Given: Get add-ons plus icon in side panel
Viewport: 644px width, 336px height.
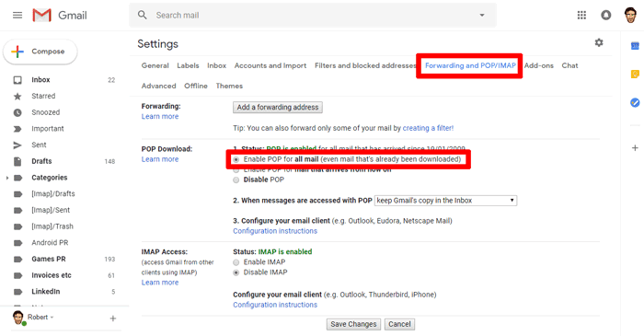Looking at the screenshot, I should (x=635, y=148).
